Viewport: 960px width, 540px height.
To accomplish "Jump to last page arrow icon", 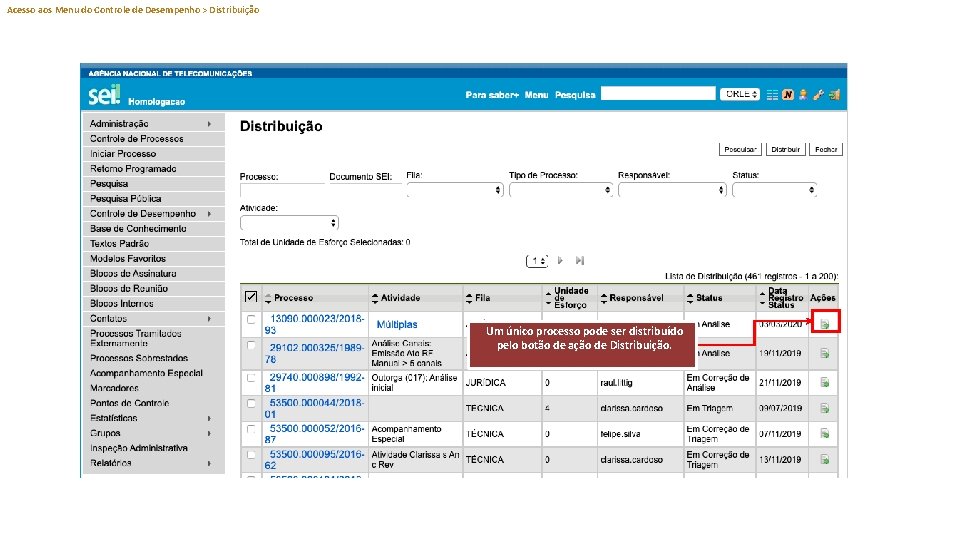I will click(x=580, y=261).
